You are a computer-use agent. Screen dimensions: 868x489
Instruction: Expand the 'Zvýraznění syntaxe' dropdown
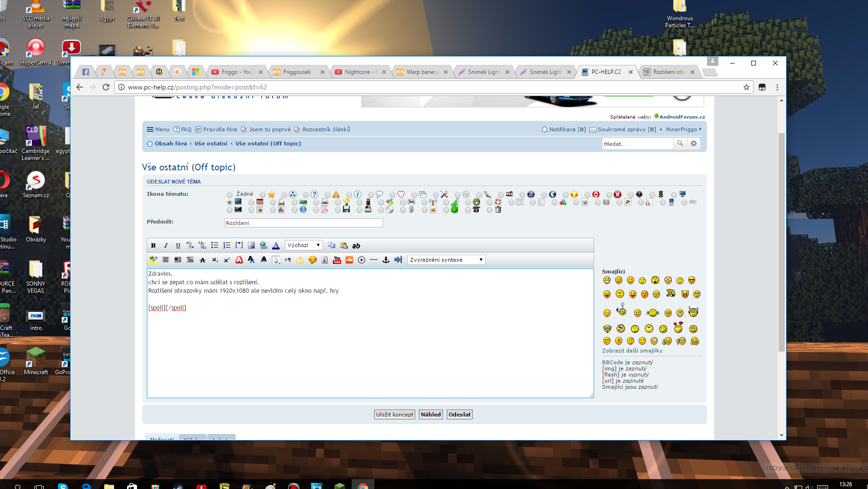pos(446,260)
